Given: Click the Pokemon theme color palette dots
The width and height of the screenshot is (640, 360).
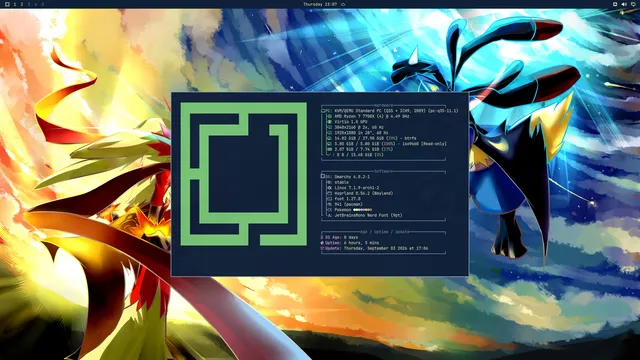Looking at the screenshot, I should tap(362, 210).
